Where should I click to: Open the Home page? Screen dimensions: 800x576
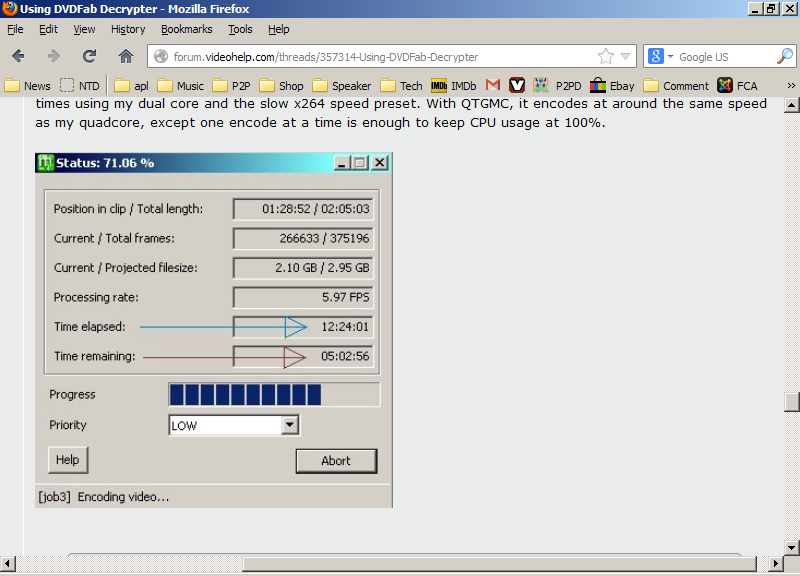point(126,56)
